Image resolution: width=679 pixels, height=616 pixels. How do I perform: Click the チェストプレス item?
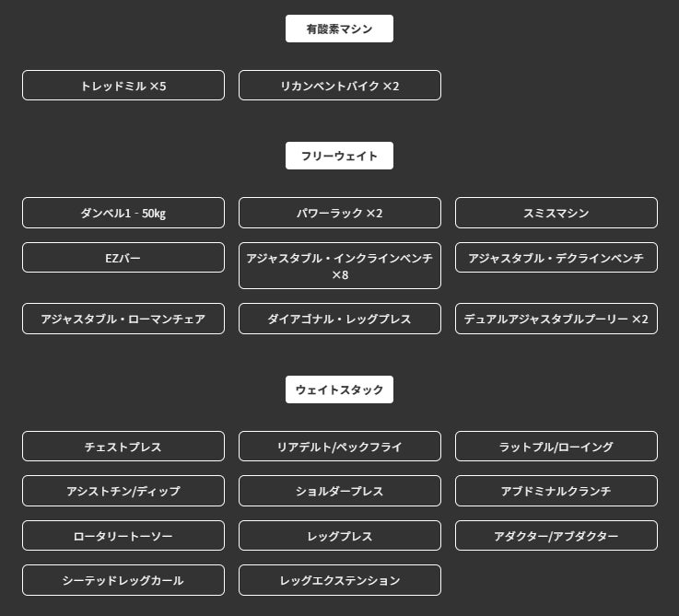[x=123, y=447]
